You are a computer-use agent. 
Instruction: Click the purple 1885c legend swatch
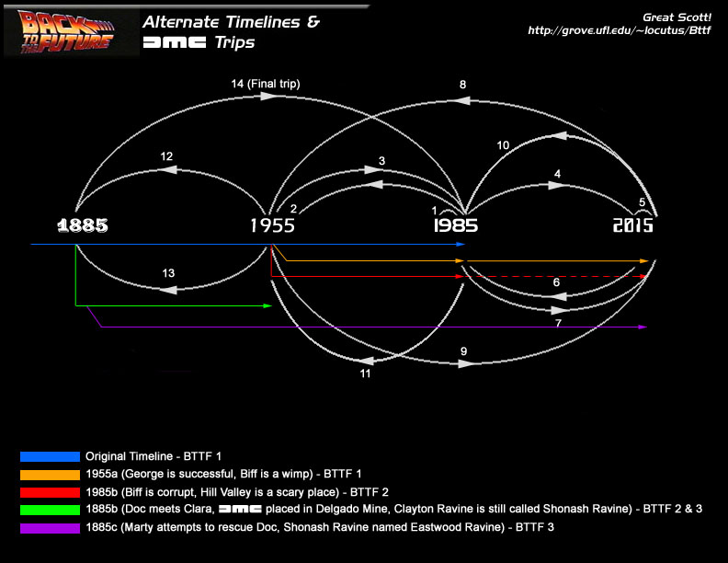point(51,528)
